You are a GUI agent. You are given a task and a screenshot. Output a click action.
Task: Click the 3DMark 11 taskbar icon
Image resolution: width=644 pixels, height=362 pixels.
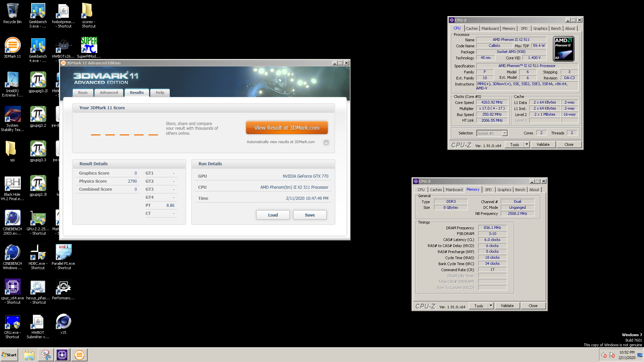click(79, 355)
